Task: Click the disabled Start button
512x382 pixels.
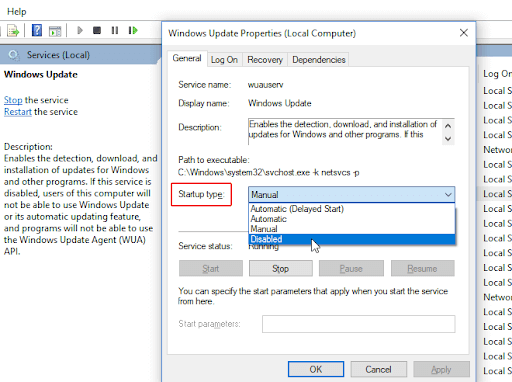Action: [211, 268]
